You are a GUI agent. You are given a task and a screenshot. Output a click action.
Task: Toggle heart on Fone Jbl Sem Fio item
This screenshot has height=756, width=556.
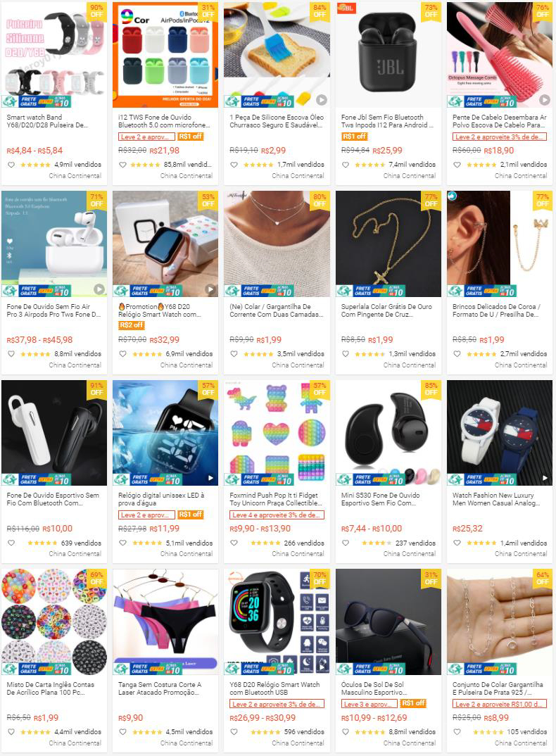pyautogui.click(x=346, y=165)
